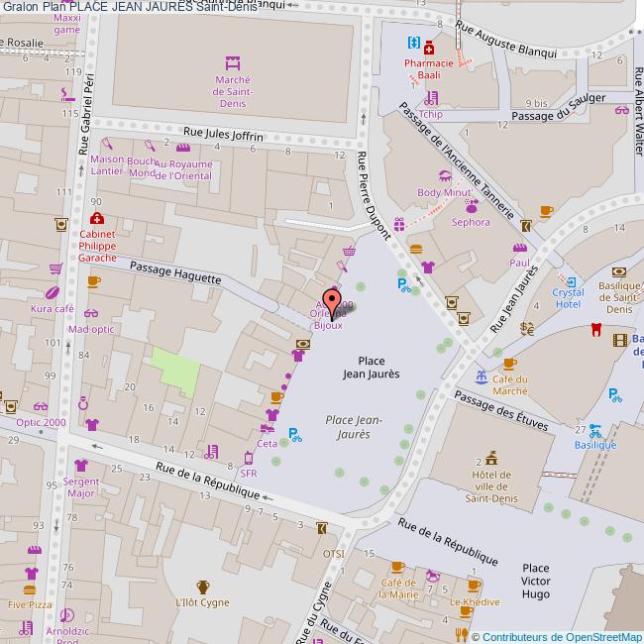Select the Café de la Mairie cup icon
This screenshot has height=644, width=644.
point(397,567)
